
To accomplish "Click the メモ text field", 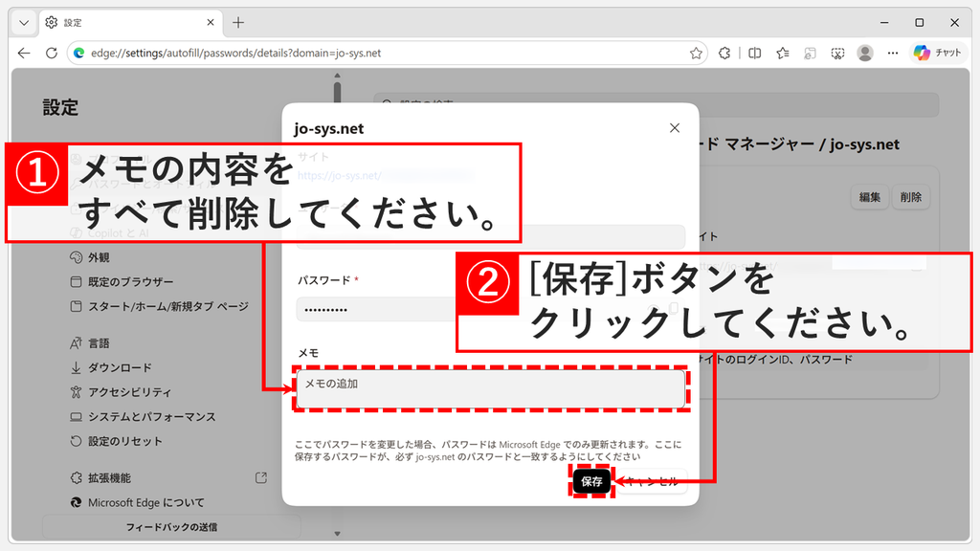I will (491, 388).
